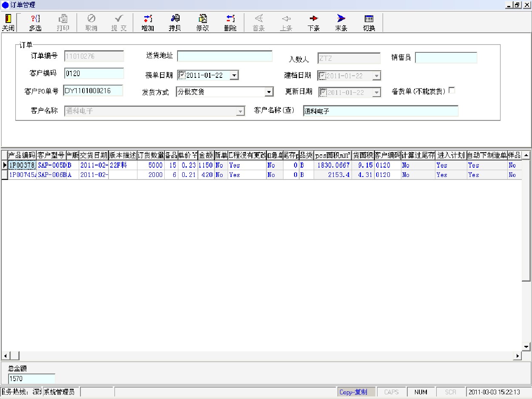Click the 切换 switch view icon
Viewport: 532px width, 399px height.
369,23
